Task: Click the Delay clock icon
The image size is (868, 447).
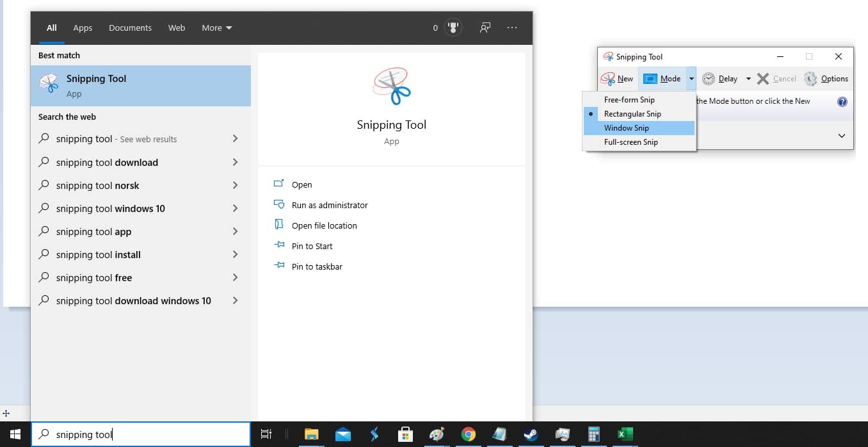Action: [709, 78]
